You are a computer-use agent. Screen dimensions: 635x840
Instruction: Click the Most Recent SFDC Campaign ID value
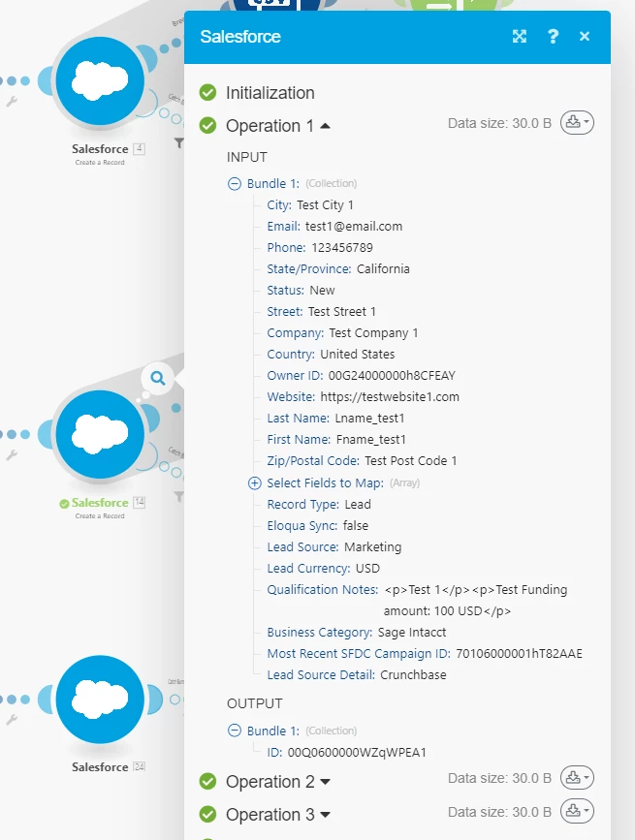pyautogui.click(x=519, y=654)
